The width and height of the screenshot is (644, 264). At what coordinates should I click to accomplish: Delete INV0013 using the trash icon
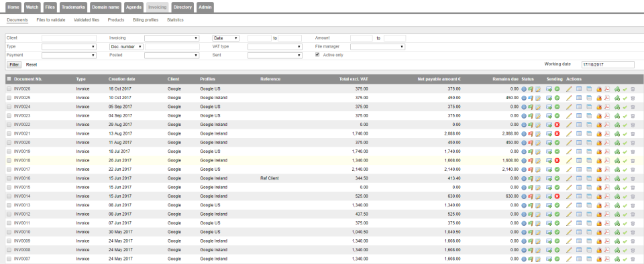point(633,206)
